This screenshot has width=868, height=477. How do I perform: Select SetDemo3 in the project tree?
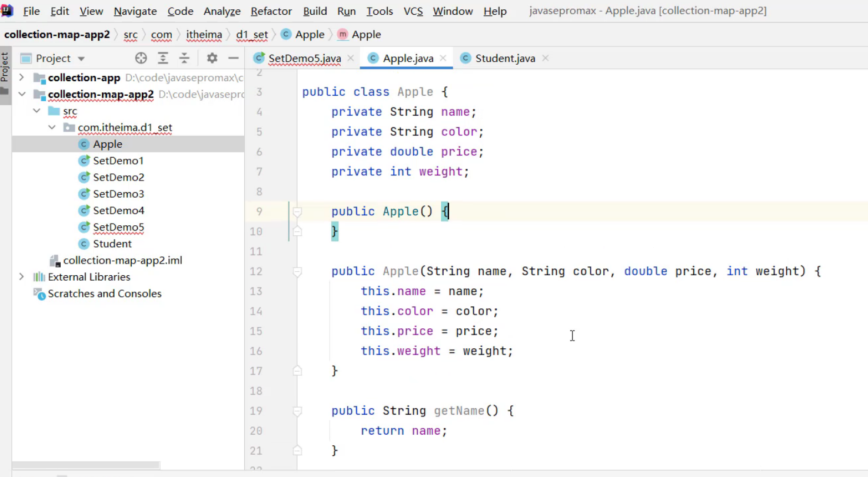[x=128, y=194]
